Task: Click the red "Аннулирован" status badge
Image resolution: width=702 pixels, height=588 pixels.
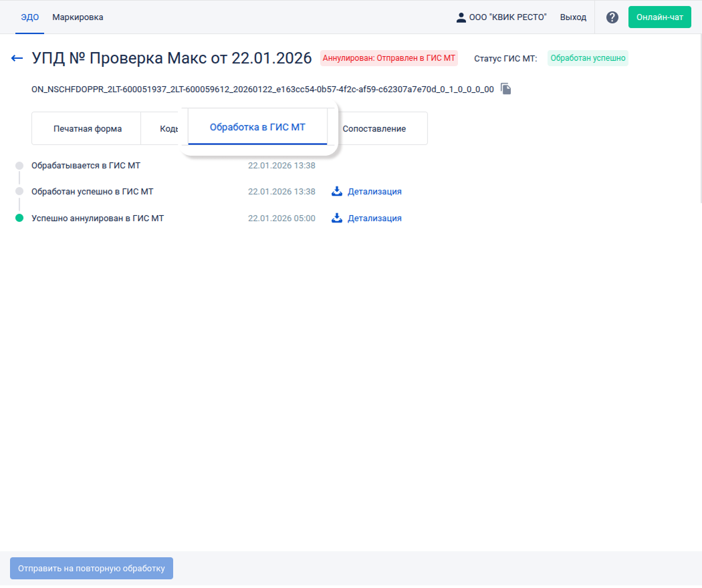Action: click(x=388, y=58)
